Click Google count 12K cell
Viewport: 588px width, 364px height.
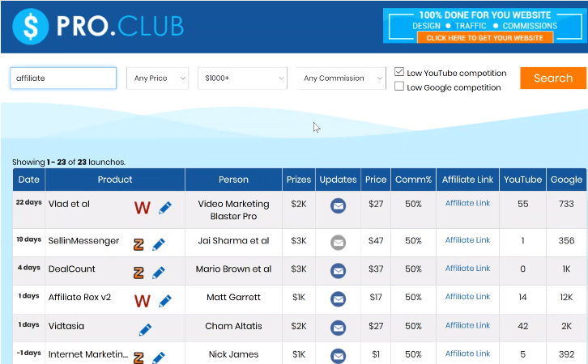tap(566, 298)
